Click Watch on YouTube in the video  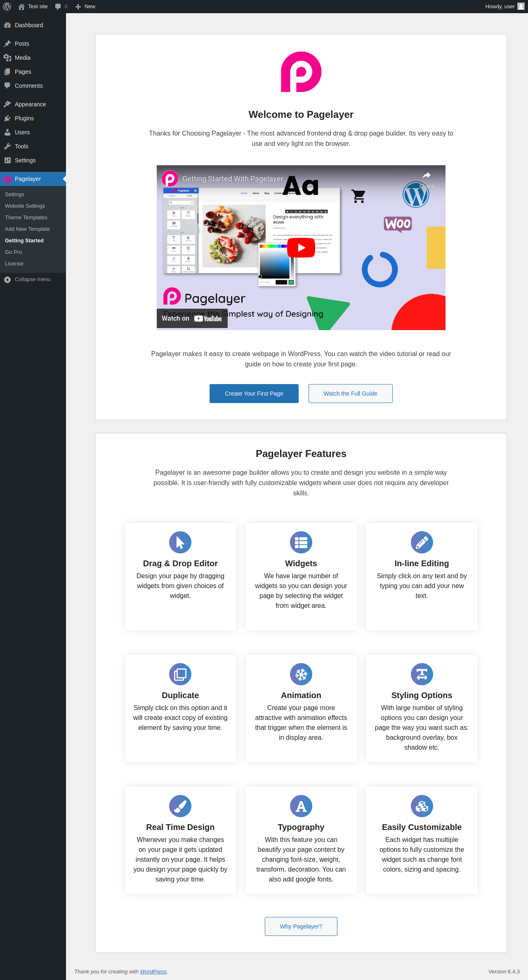click(192, 319)
